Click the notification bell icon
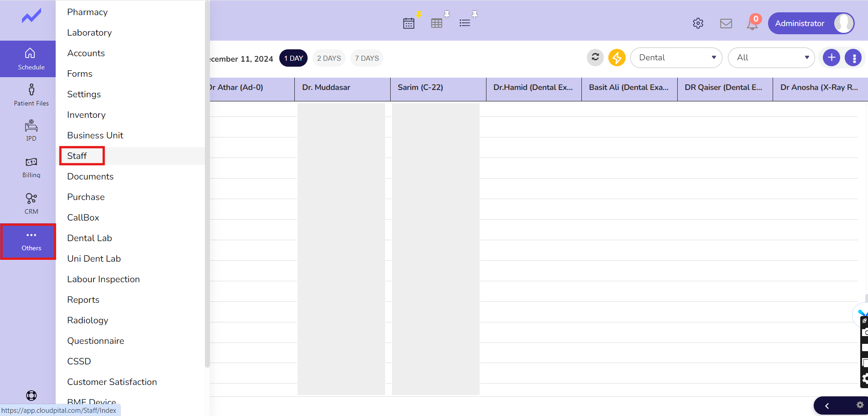Viewport: 868px width, 416px height. pyautogui.click(x=752, y=24)
